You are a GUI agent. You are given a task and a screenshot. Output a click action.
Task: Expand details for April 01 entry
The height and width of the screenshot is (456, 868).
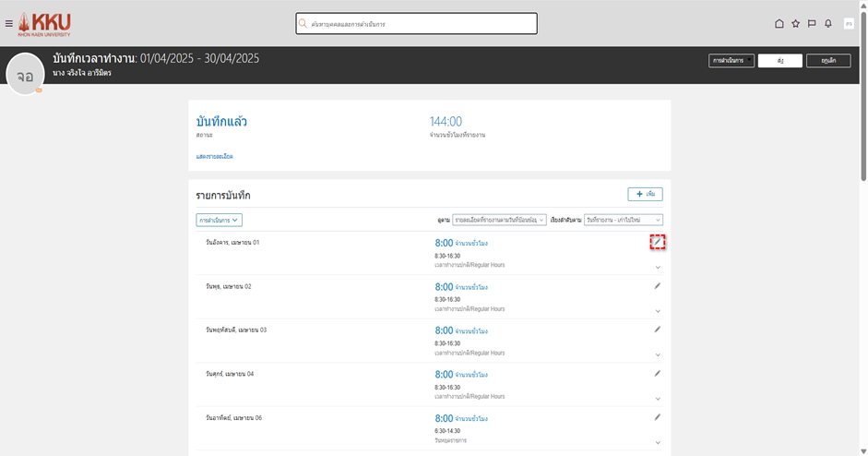point(658,268)
